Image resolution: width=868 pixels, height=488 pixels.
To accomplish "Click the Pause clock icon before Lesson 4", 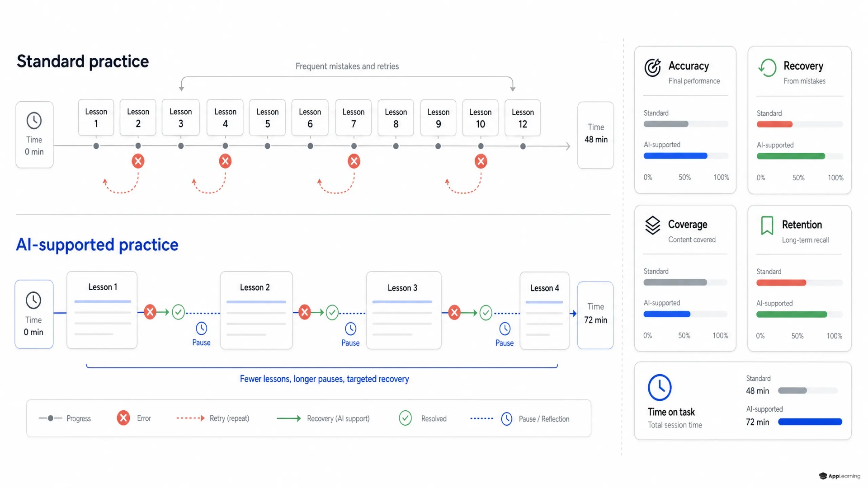I will click(505, 328).
